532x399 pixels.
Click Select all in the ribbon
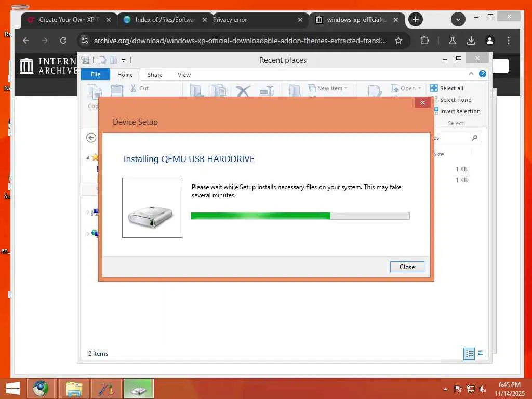click(x=447, y=88)
